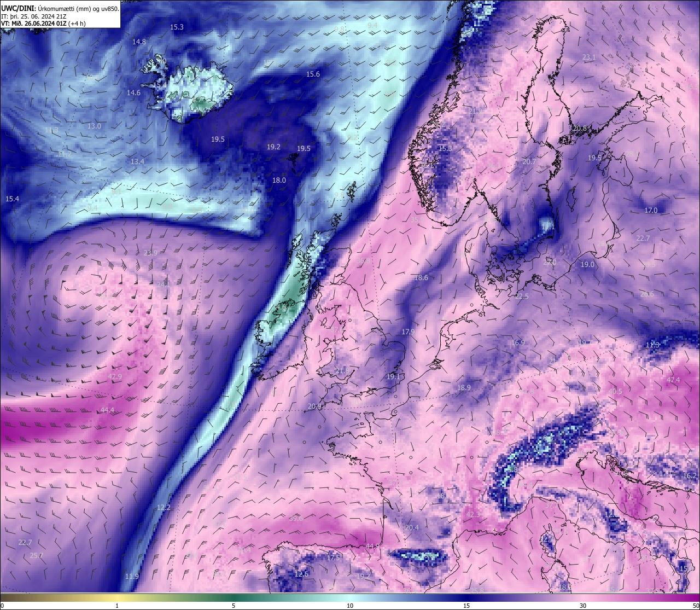700x610 pixels.
Task: Click the 23.9 value in the Atlantic
Action: pos(150,253)
